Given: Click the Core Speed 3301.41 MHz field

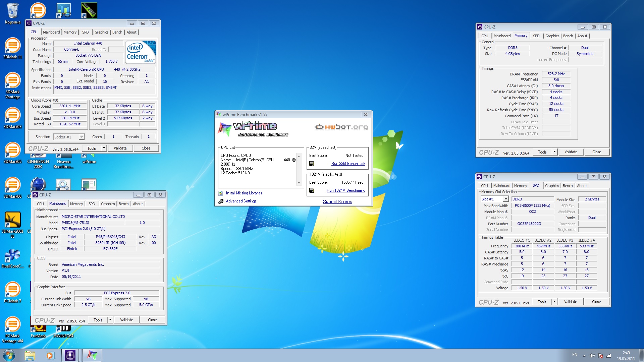Looking at the screenshot, I should tap(70, 106).
